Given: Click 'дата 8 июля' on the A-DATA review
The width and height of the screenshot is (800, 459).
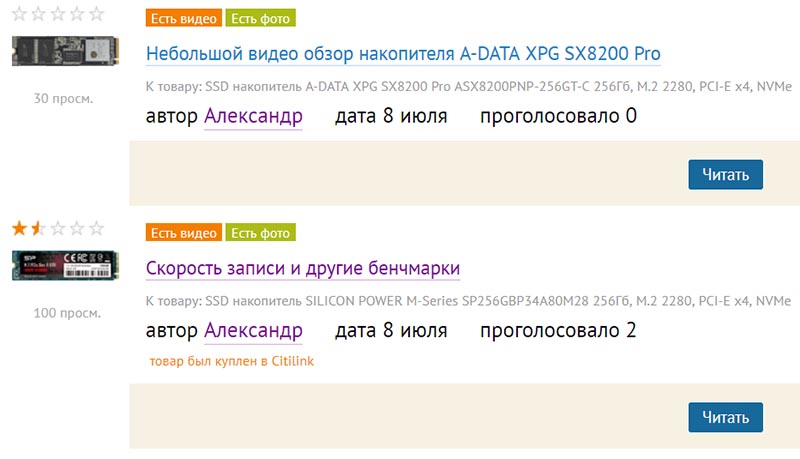Looking at the screenshot, I should click(391, 116).
